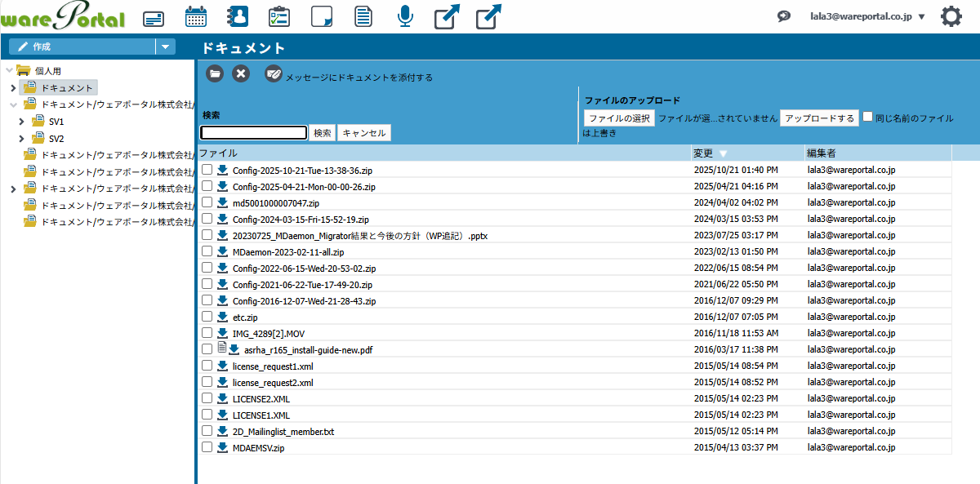Download etc.zip using its download icon
980x484 pixels.
222,317
